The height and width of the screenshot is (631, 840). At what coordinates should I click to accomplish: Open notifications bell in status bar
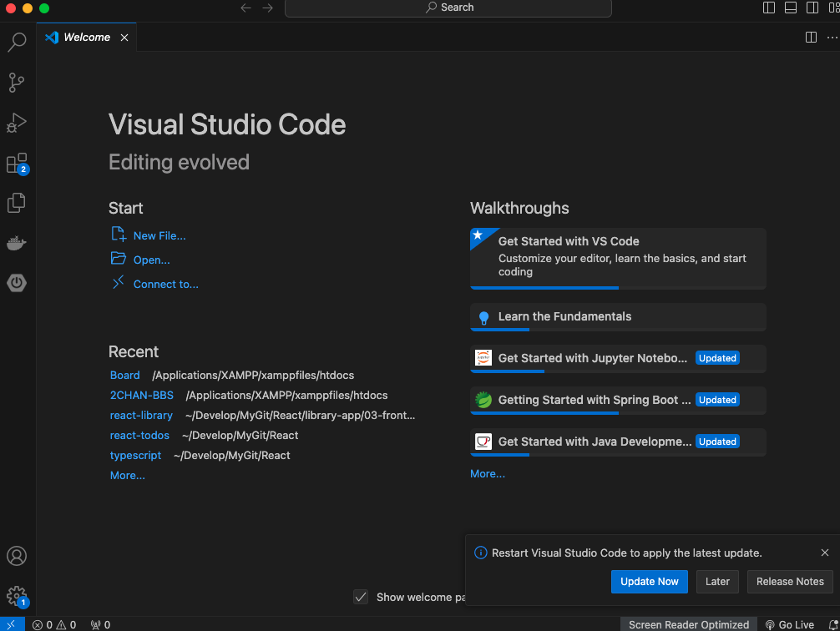(x=833, y=624)
